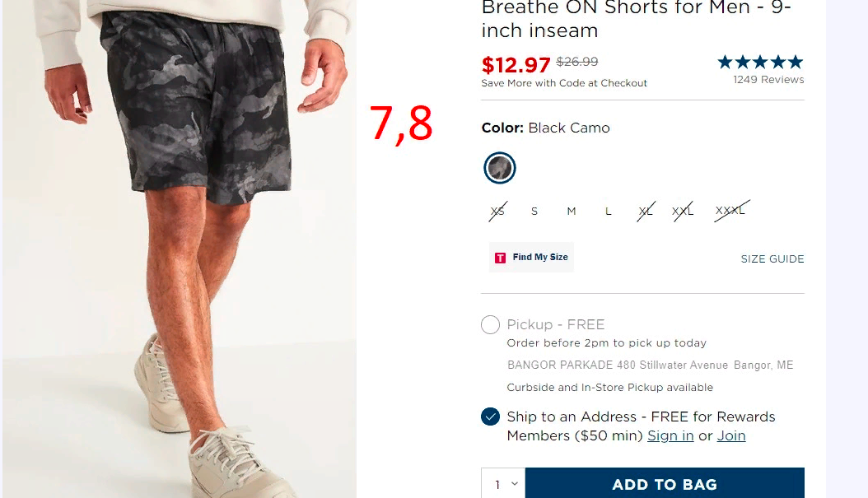Click the Add to Bag button
The height and width of the screenshot is (498, 868).
point(665,484)
